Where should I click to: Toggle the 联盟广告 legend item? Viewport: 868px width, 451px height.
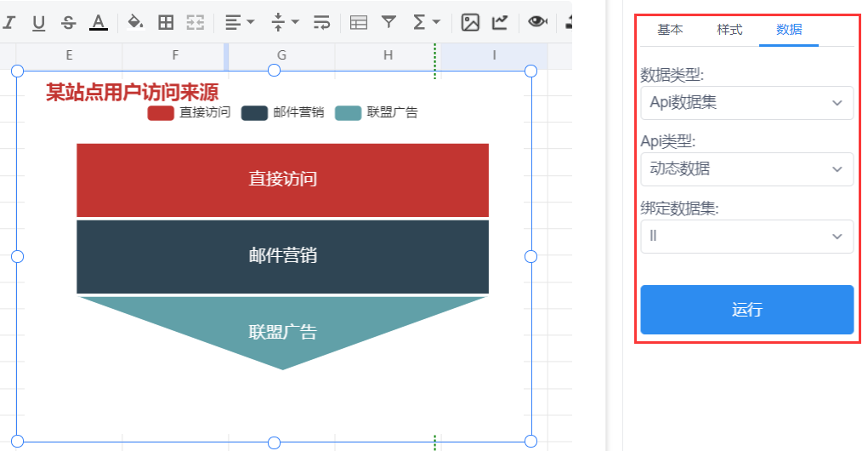tap(377, 112)
